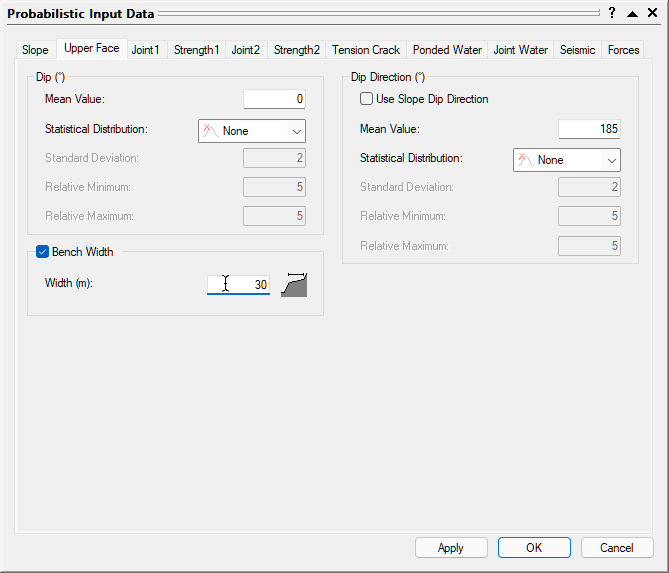Screen dimensions: 669x573
Task: Open Dip Direction Statistical Distribution dropdown
Action: click(x=567, y=160)
